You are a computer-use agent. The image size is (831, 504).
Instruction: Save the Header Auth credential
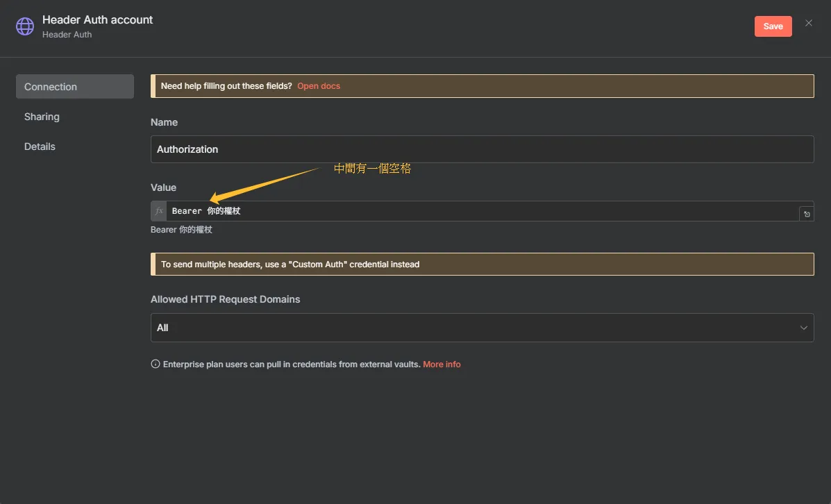click(773, 26)
